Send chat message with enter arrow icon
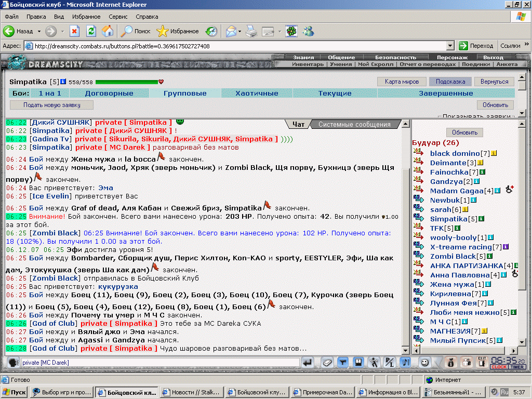Screen dimensions: 532x399 coord(308,363)
